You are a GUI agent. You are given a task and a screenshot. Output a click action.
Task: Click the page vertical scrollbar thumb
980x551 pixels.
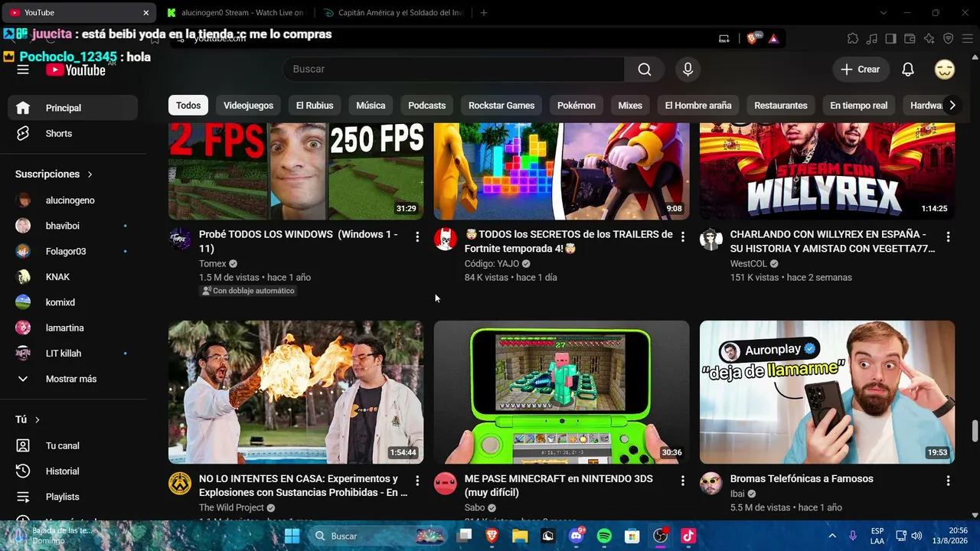tap(975, 431)
